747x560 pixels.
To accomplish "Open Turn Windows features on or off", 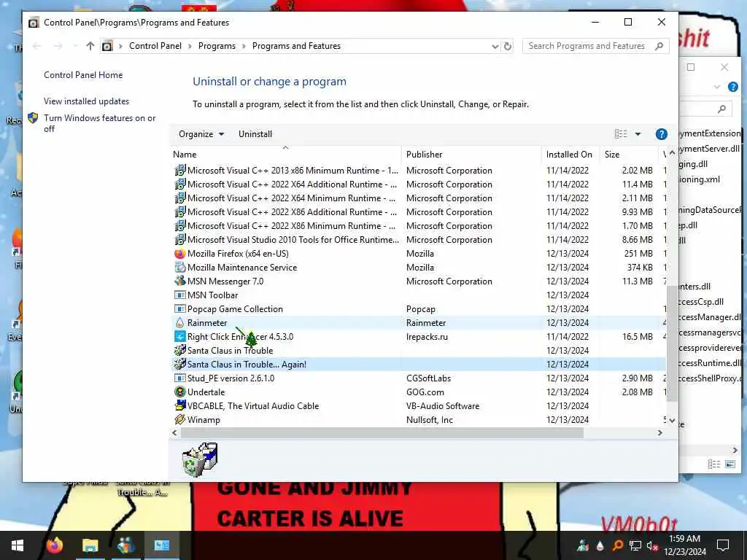I will pos(99,123).
